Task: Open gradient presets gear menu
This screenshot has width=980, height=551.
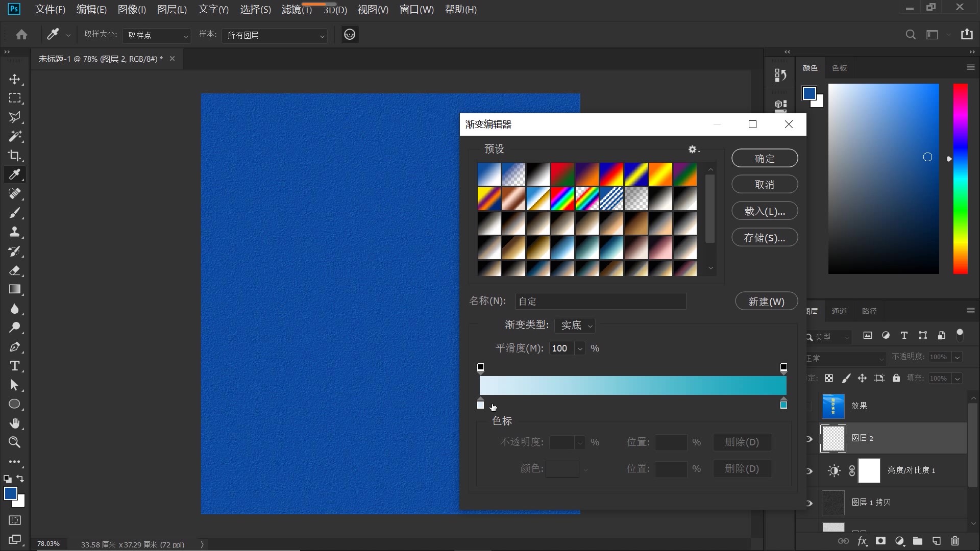Action: tap(693, 149)
